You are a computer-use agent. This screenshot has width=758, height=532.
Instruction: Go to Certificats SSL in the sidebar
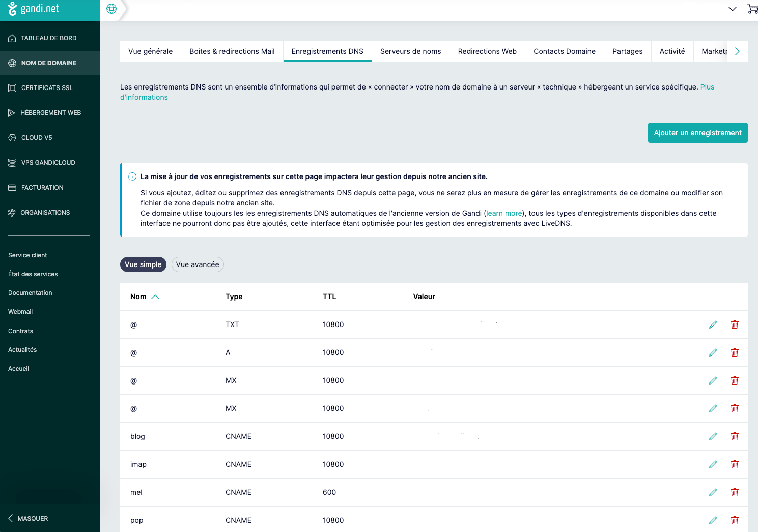[x=47, y=88]
